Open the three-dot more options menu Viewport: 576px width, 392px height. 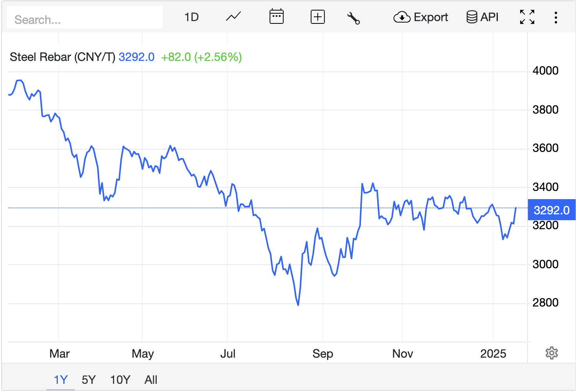pyautogui.click(x=555, y=17)
